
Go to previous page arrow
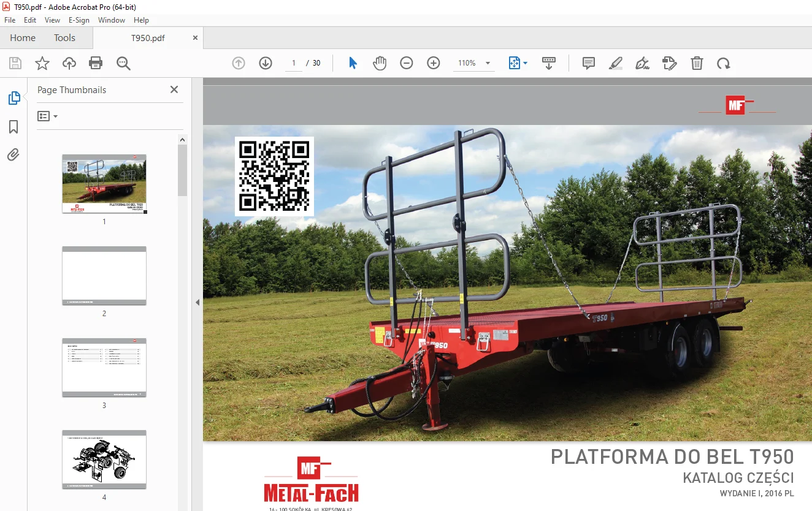tap(239, 63)
